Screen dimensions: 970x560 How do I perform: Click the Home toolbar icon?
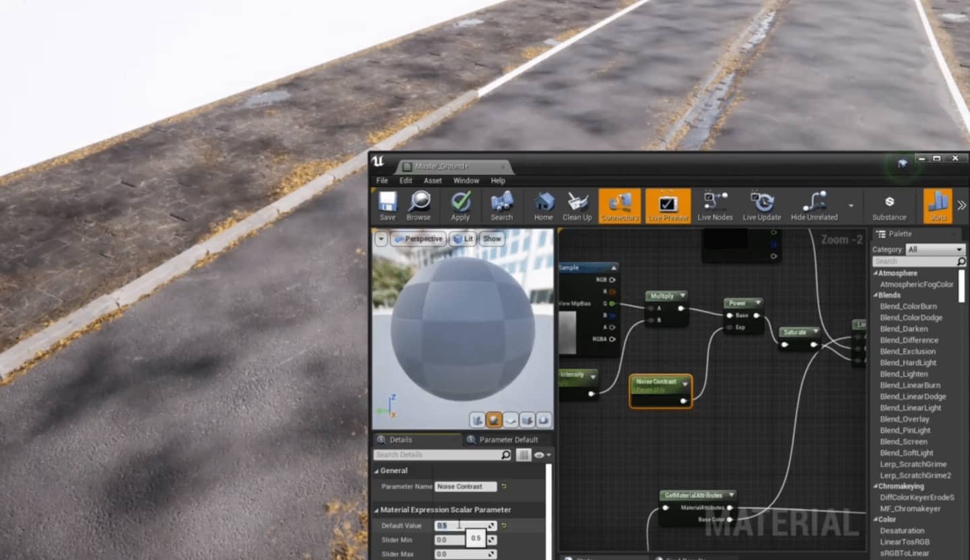[544, 205]
